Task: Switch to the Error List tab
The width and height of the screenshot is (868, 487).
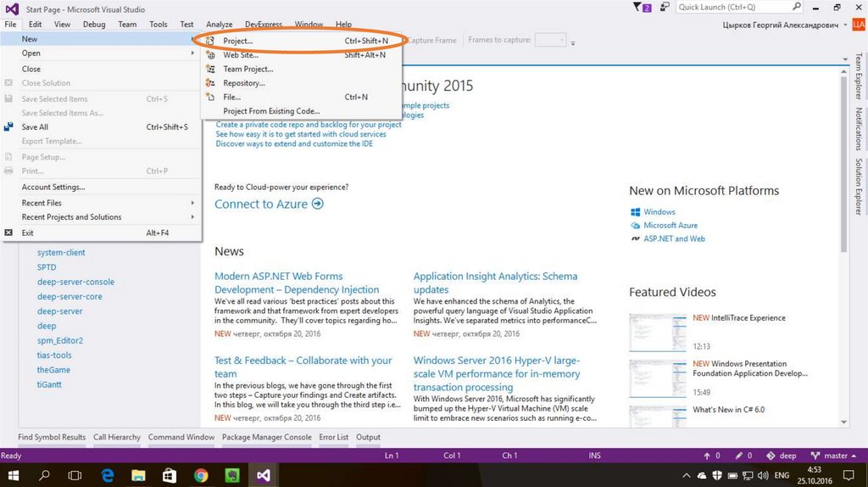Action: [333, 437]
